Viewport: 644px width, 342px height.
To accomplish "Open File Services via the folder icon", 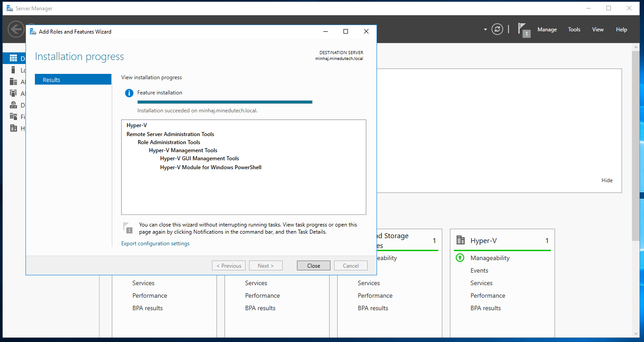I will pos(13,117).
